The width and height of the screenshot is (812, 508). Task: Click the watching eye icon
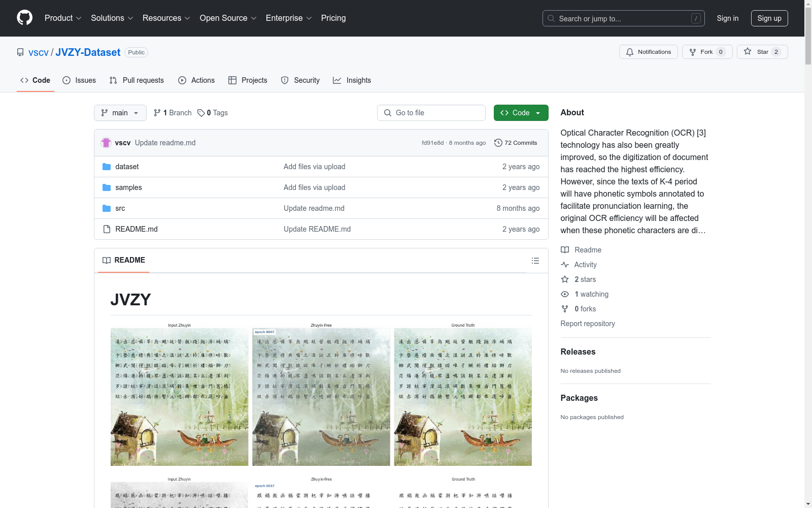tap(565, 294)
